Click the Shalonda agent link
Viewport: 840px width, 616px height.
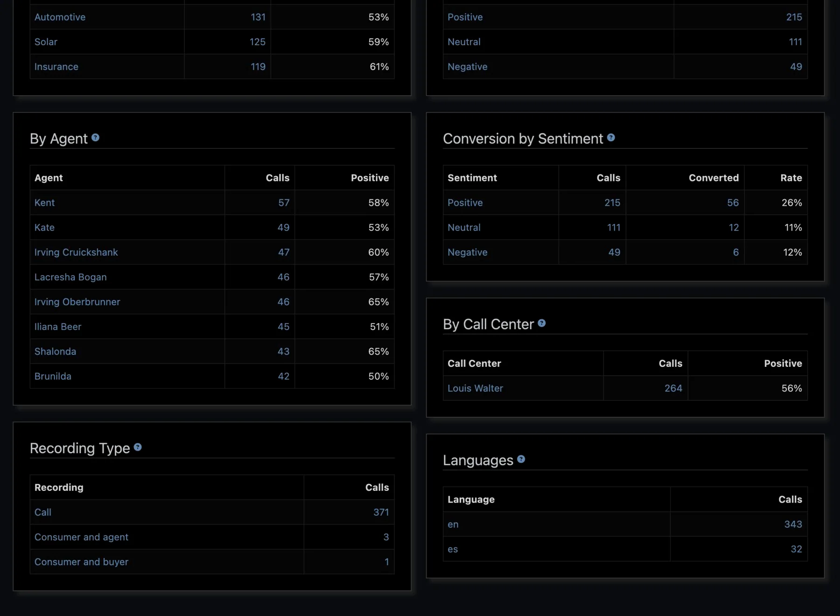point(55,351)
